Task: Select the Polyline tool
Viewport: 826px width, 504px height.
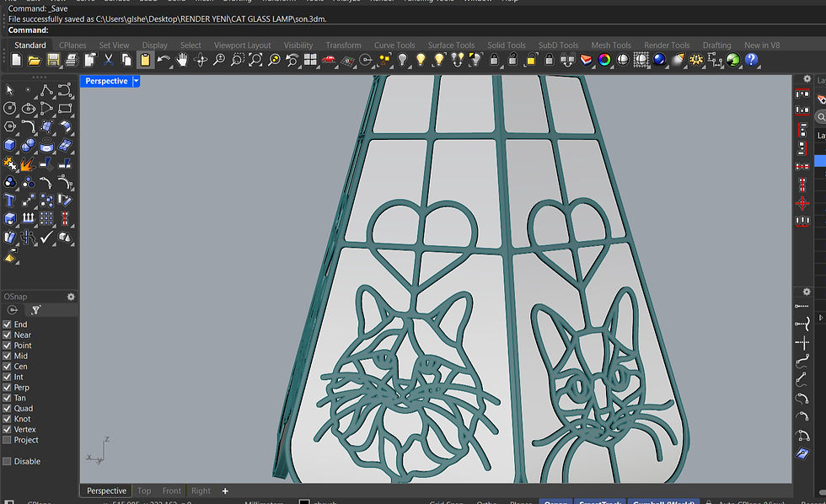Action: point(46,90)
